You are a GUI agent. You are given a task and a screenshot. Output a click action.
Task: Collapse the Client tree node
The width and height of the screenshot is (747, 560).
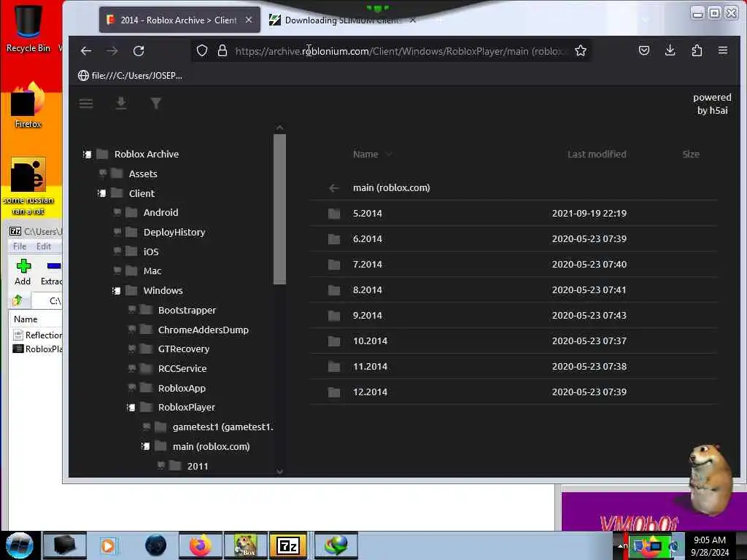coord(102,193)
